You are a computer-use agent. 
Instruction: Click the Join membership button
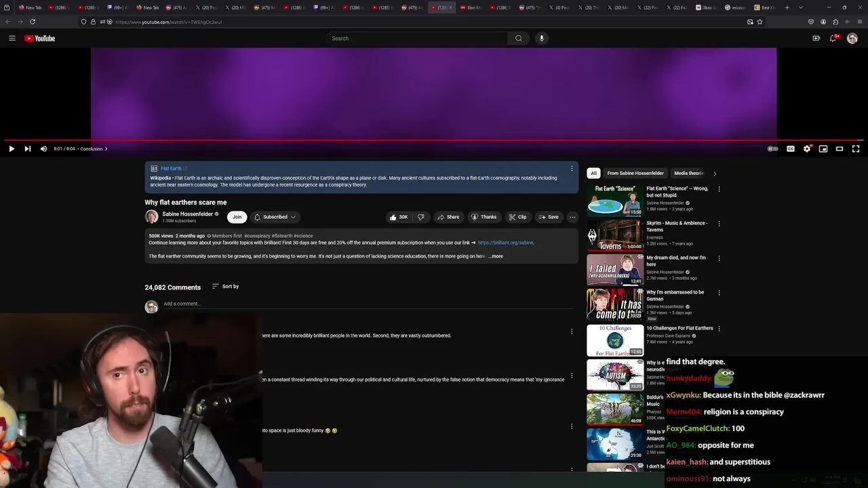[237, 217]
